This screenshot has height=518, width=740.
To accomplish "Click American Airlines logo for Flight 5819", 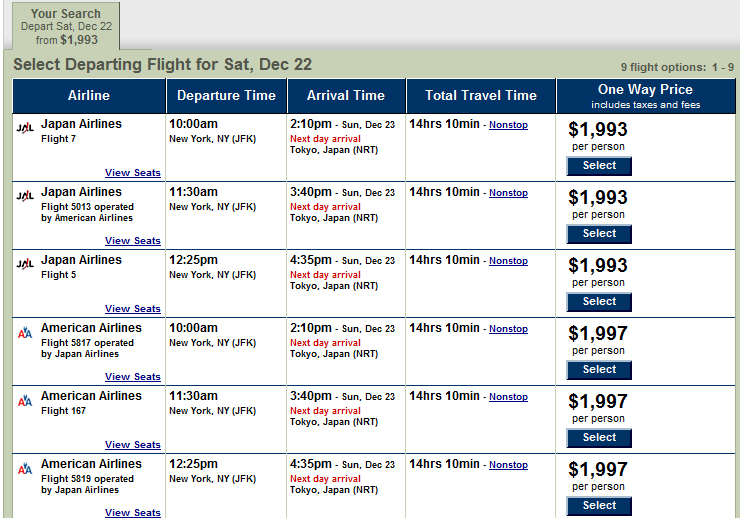I will tap(25, 469).
